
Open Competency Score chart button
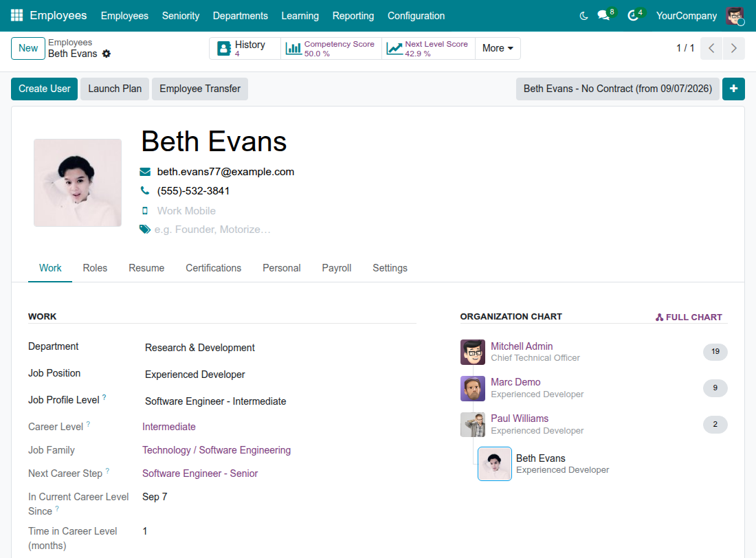(x=331, y=48)
